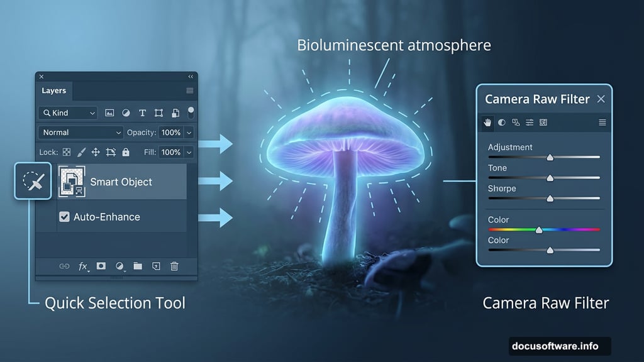Open the layer styles fx menu
This screenshot has height=362, width=644.
[83, 266]
